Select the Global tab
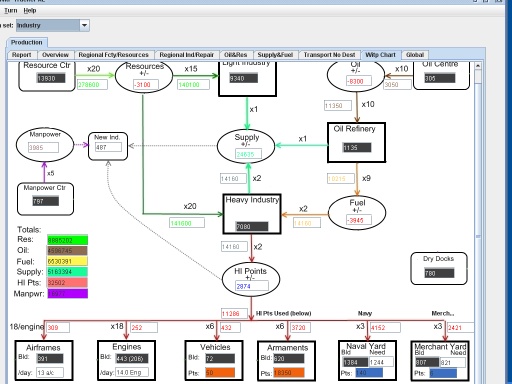Viewport: 512px width, 384px height. pyautogui.click(x=415, y=55)
